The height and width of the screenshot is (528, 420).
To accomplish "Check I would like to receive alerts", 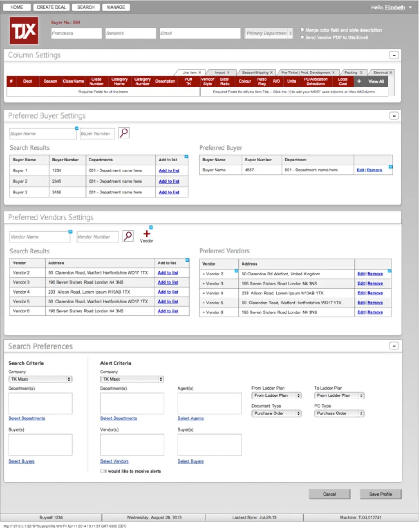I will (102, 471).
